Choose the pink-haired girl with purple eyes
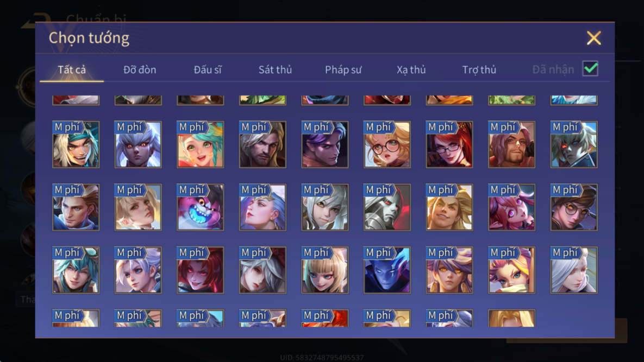 (x=511, y=207)
